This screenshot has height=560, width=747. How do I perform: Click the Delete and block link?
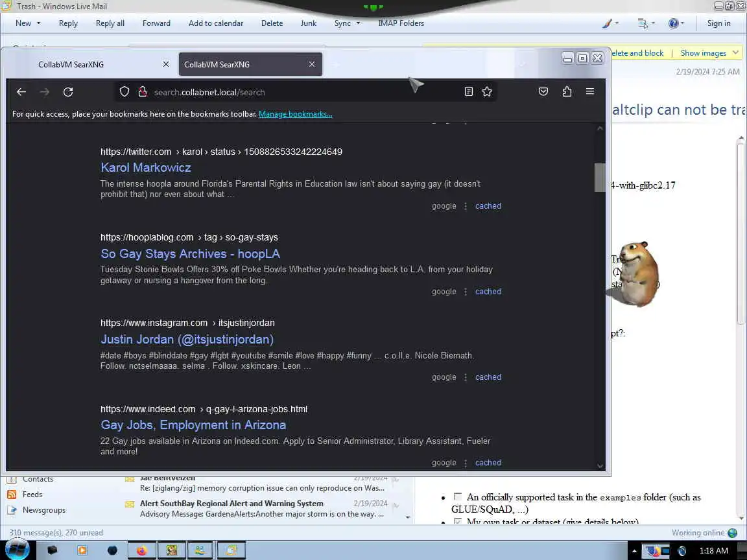tap(637, 53)
